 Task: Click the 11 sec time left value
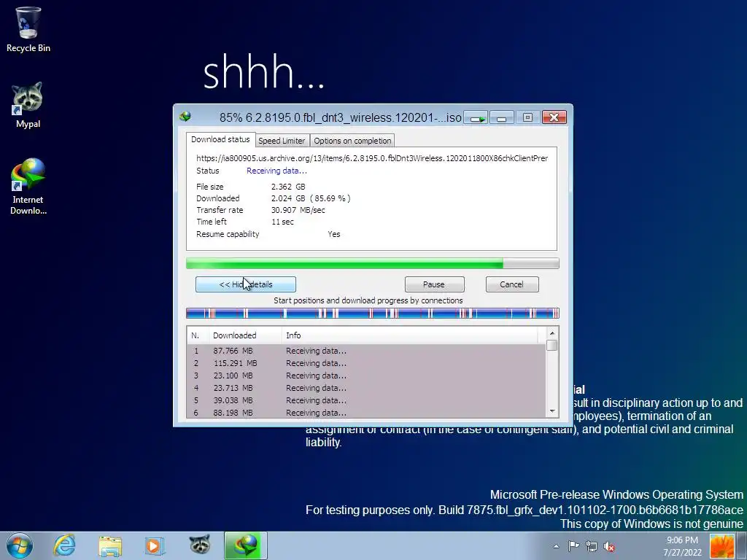click(282, 222)
